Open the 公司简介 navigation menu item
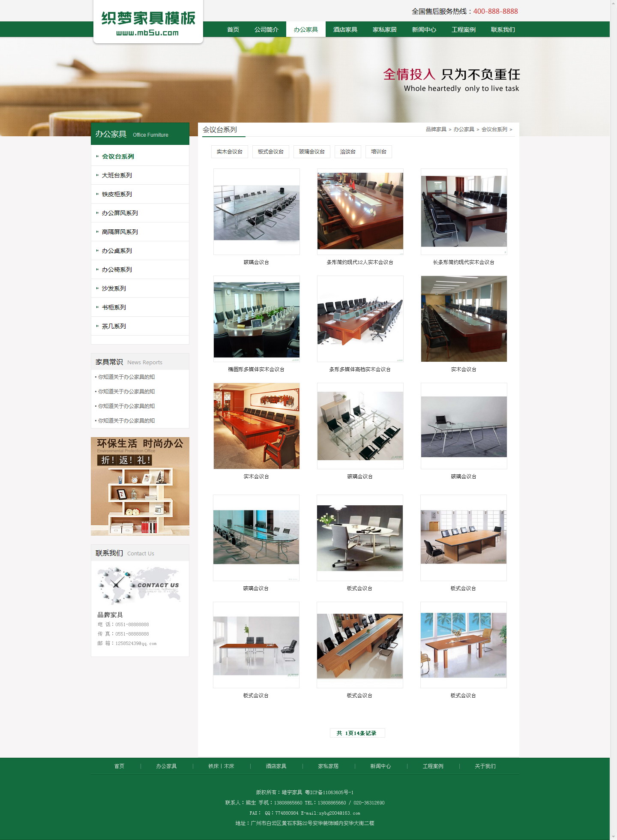This screenshot has height=840, width=617. (x=266, y=30)
